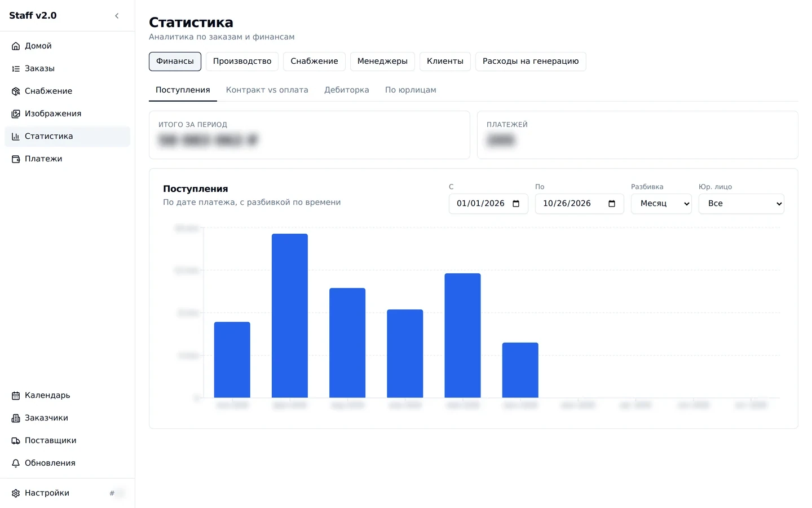Open Поставщики from the sidebar
The height and width of the screenshot is (508, 812).
[x=68, y=441]
